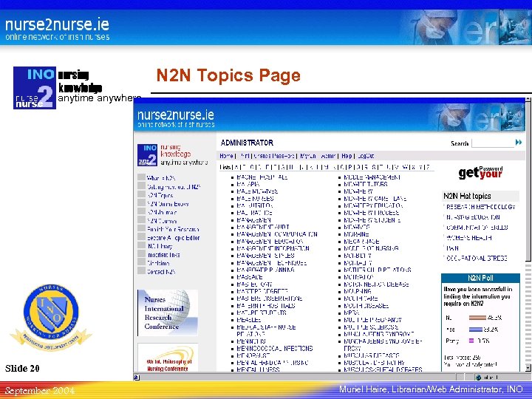Click the blue double-arrow search go icon
The width and height of the screenshot is (532, 399).
click(519, 142)
